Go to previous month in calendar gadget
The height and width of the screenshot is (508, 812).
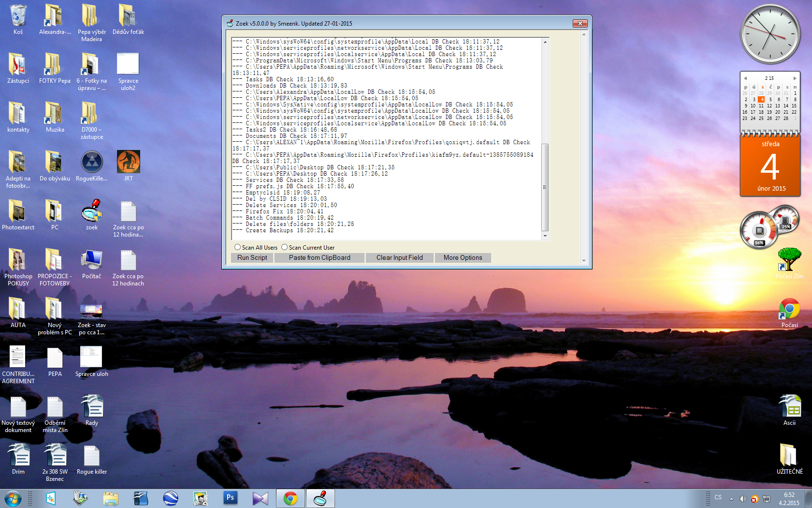coord(745,78)
